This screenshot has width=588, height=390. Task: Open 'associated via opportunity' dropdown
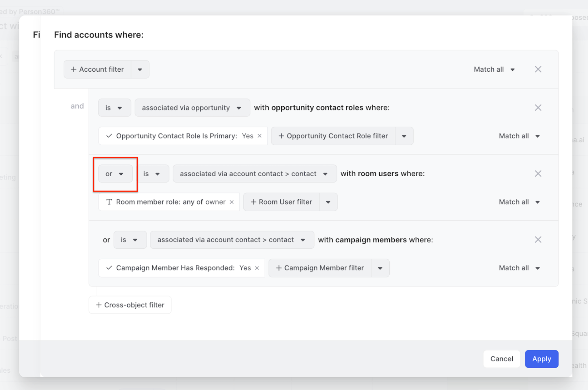(192, 108)
